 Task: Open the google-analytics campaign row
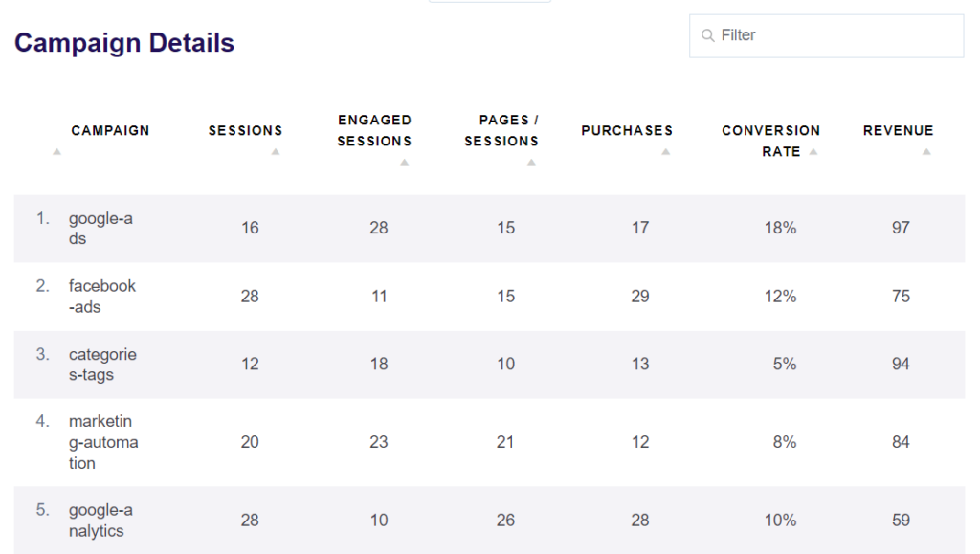[100, 521]
